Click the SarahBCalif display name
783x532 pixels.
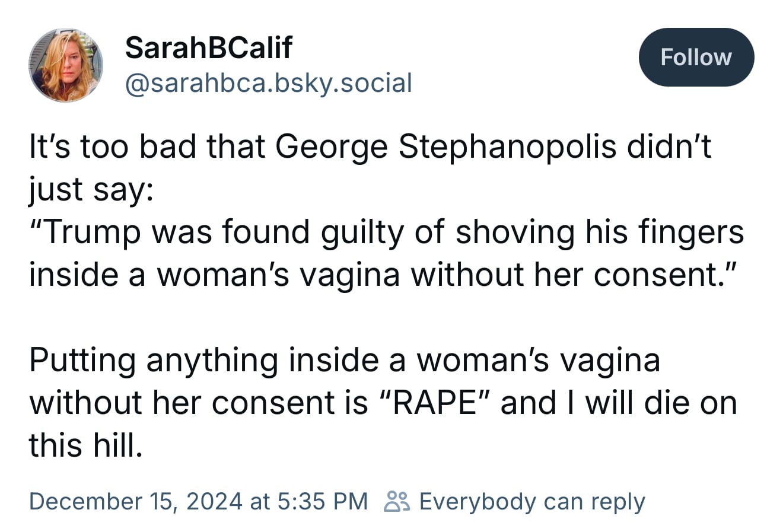(x=208, y=47)
